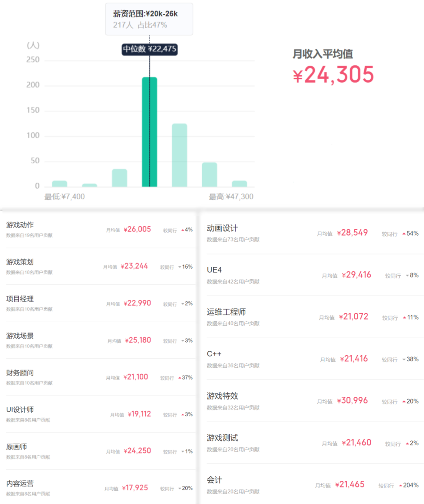
Task: Click the down arrow beside 游戏策划 15%
Action: point(180,267)
